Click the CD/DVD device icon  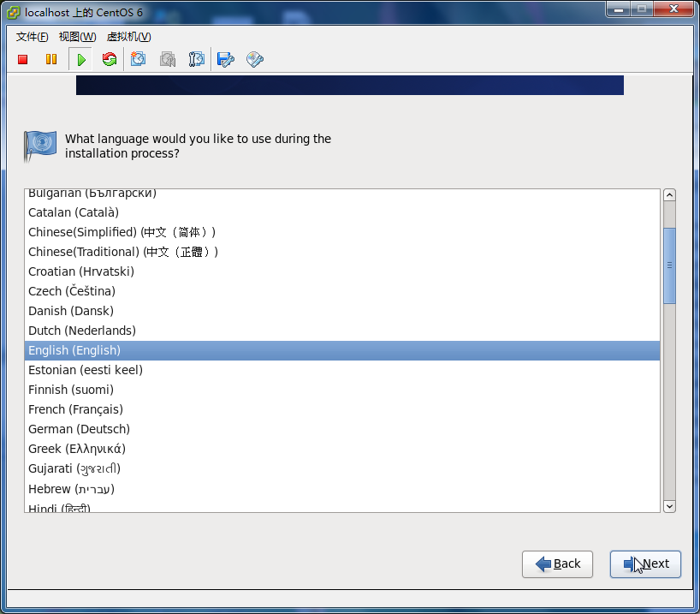point(254,60)
